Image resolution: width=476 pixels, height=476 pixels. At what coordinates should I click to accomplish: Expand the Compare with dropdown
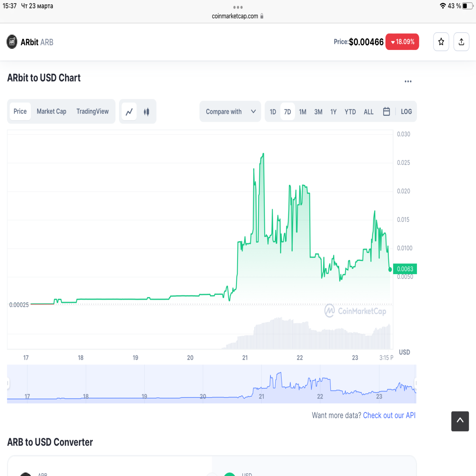pyautogui.click(x=230, y=111)
